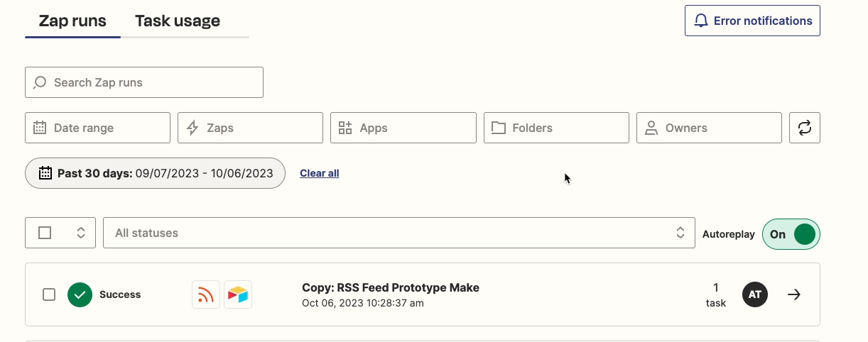Click the person icon in Owners filter
Image resolution: width=868 pixels, height=342 pixels.
click(x=651, y=128)
